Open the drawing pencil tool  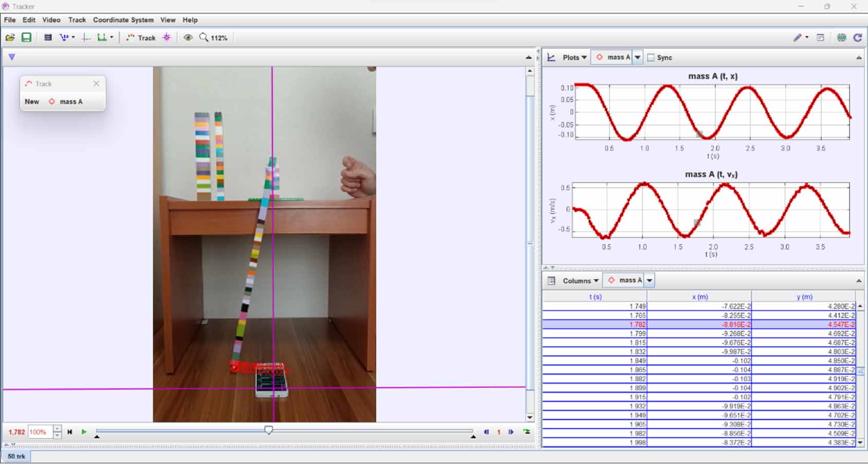pyautogui.click(x=798, y=37)
